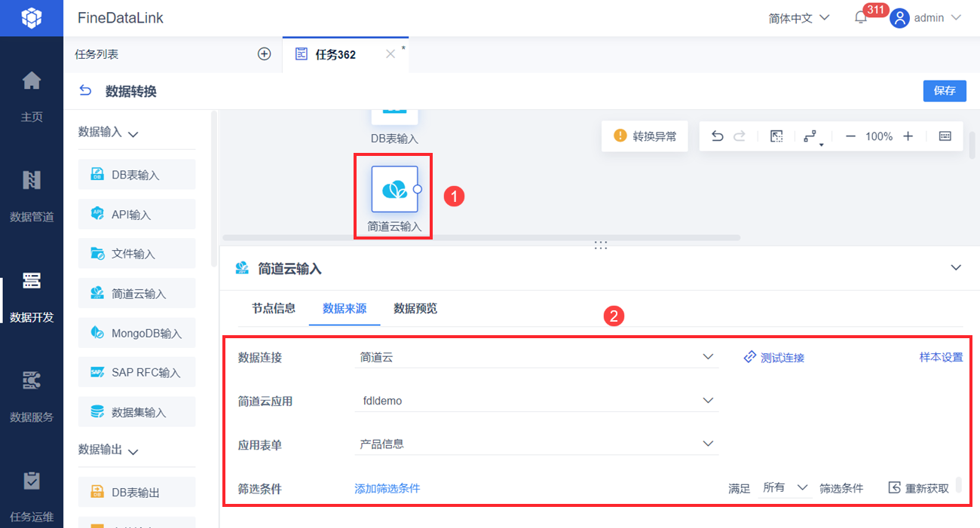Viewport: 980px width, 528px height.
Task: Click the 重新获取 refresh button
Action: (x=919, y=488)
